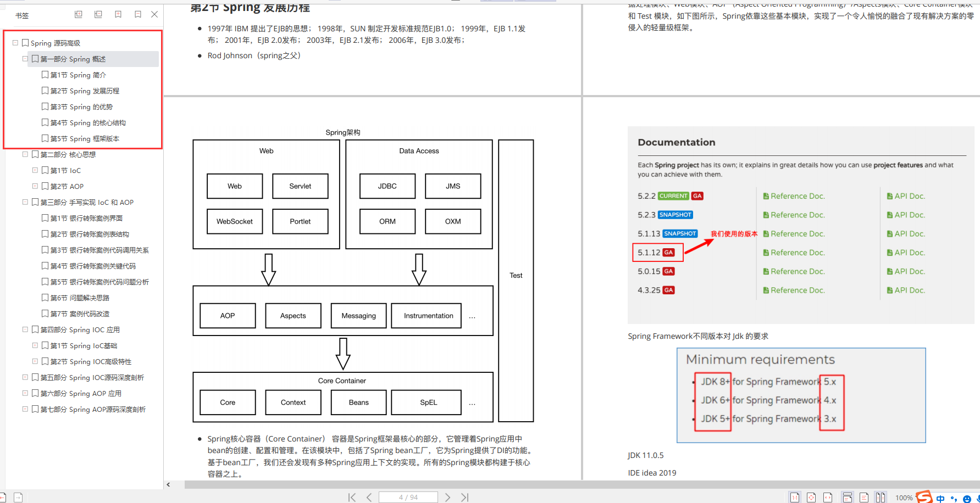
Task: Click text IDE idea 2019
Action: 652,473
